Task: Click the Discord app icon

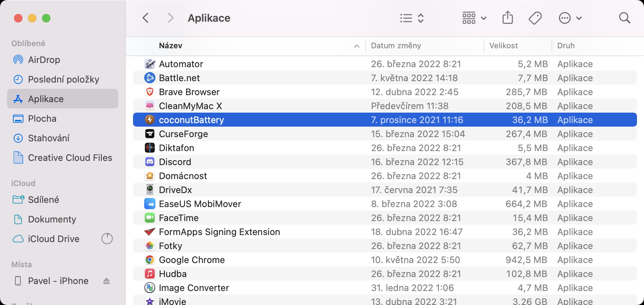Action: 150,162
